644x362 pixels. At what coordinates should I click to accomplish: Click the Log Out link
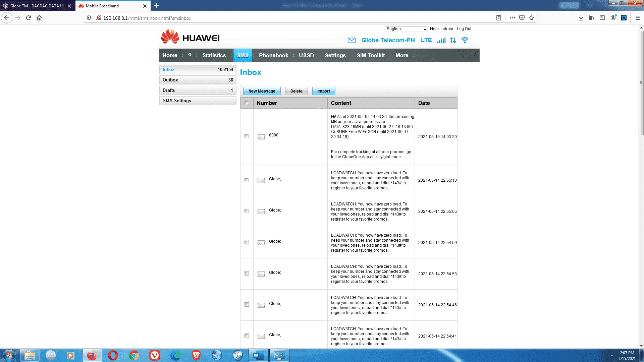464,29
